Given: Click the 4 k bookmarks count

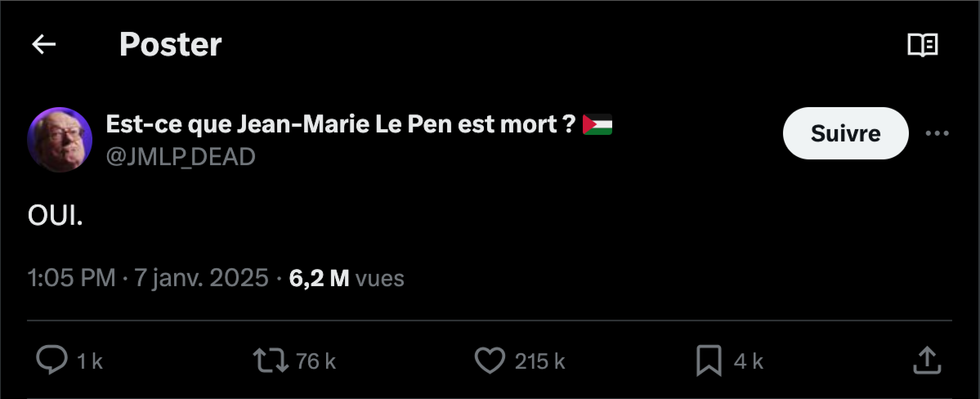Looking at the screenshot, I should [x=748, y=361].
